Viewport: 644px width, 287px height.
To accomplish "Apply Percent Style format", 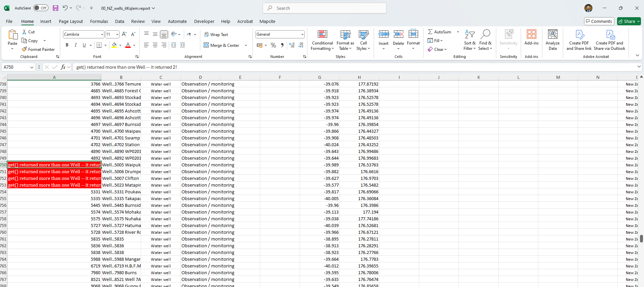I will (x=273, y=45).
